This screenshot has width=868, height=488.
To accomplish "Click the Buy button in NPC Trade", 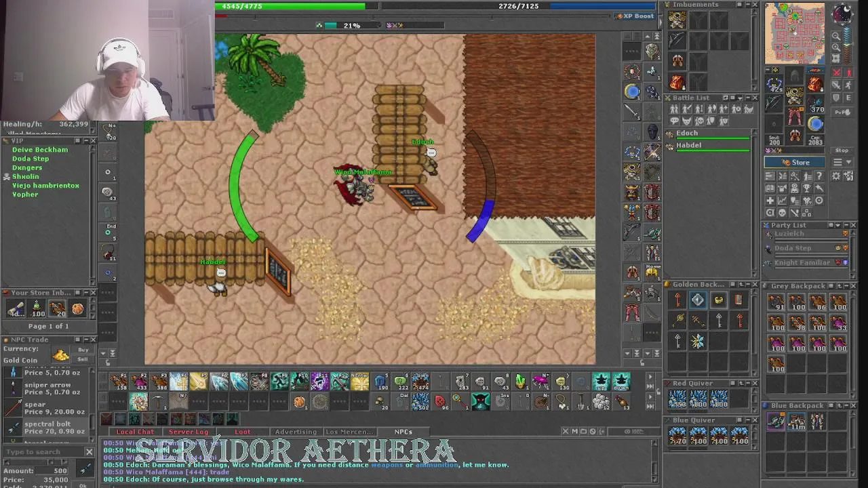I will (83, 350).
